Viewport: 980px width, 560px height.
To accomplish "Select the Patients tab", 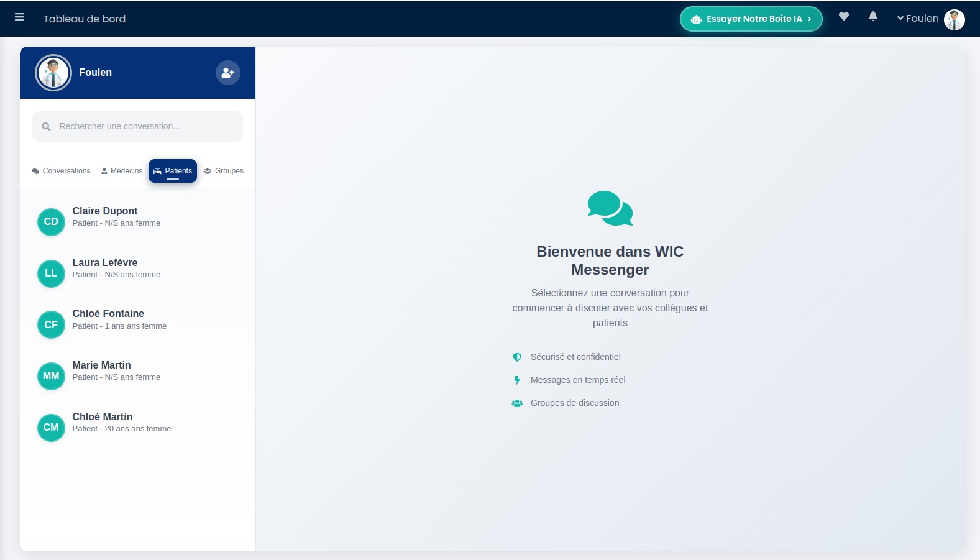I will point(173,171).
